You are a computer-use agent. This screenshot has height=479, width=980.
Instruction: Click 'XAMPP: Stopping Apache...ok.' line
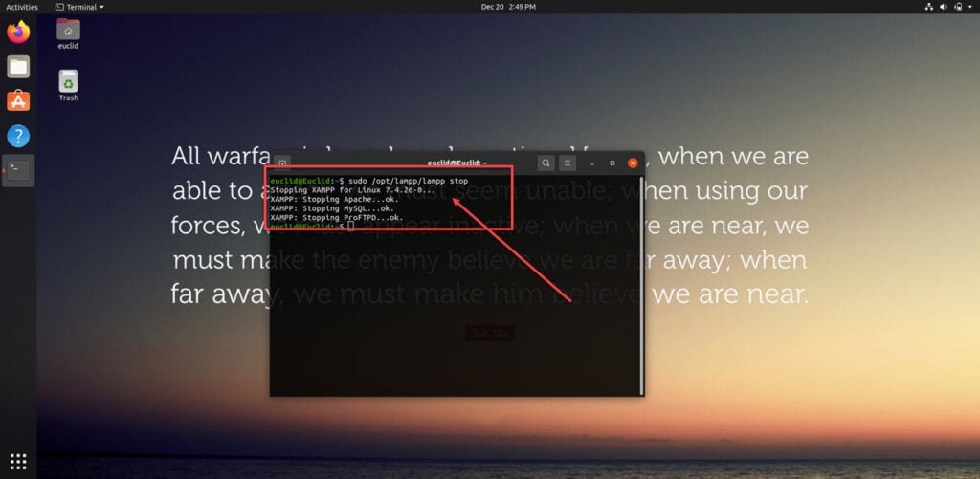(334, 199)
